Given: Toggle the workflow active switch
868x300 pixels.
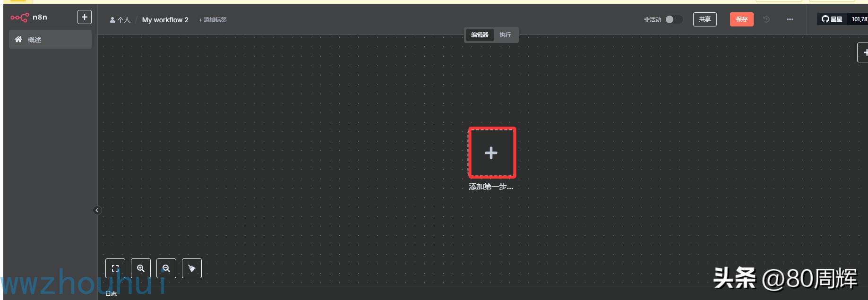Looking at the screenshot, I should [x=674, y=19].
